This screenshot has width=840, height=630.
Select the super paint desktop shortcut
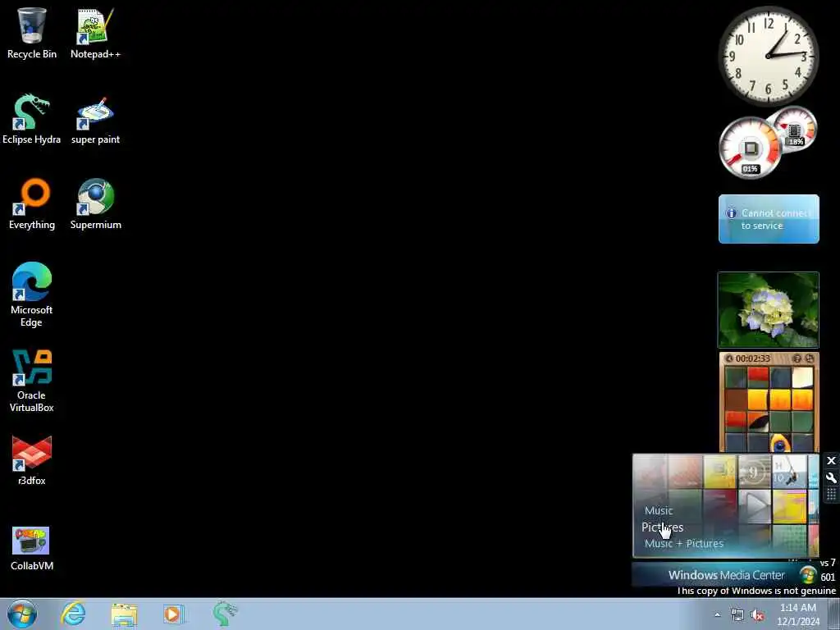[x=95, y=119]
